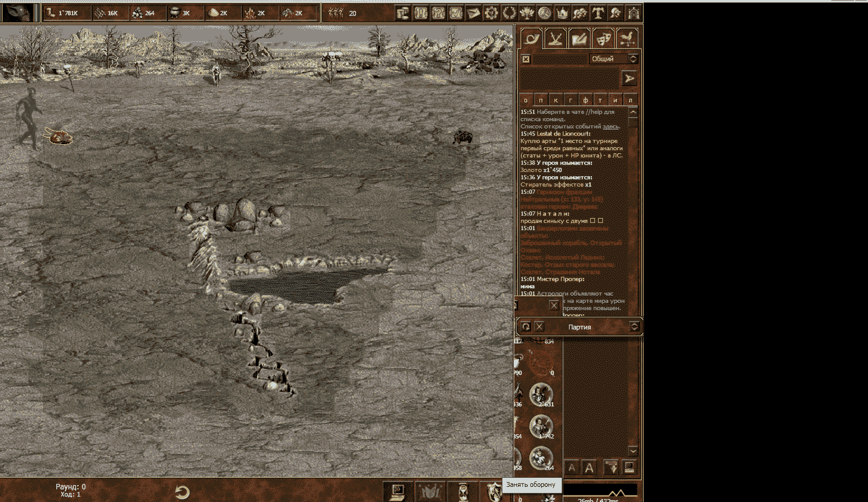Switch to the theater masks tab
This screenshot has height=502, width=868.
pos(603,39)
